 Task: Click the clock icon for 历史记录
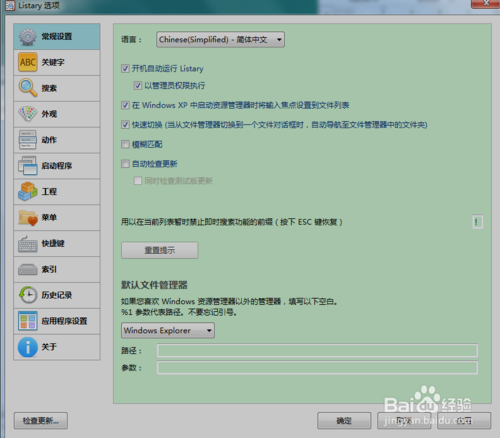coord(28,295)
